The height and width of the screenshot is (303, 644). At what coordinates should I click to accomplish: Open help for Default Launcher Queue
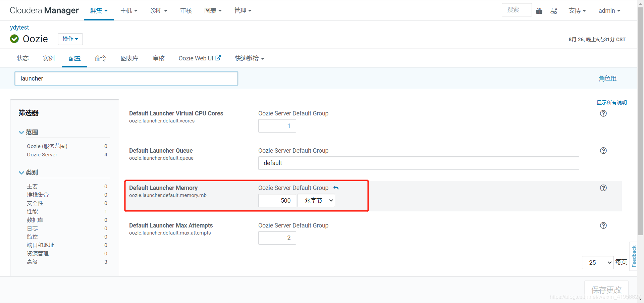click(603, 151)
